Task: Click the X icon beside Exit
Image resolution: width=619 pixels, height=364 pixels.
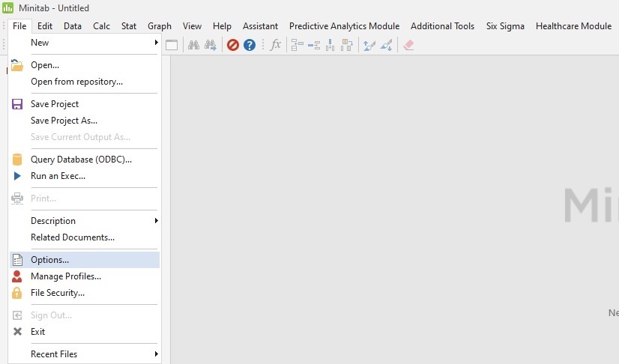Action: [x=17, y=332]
